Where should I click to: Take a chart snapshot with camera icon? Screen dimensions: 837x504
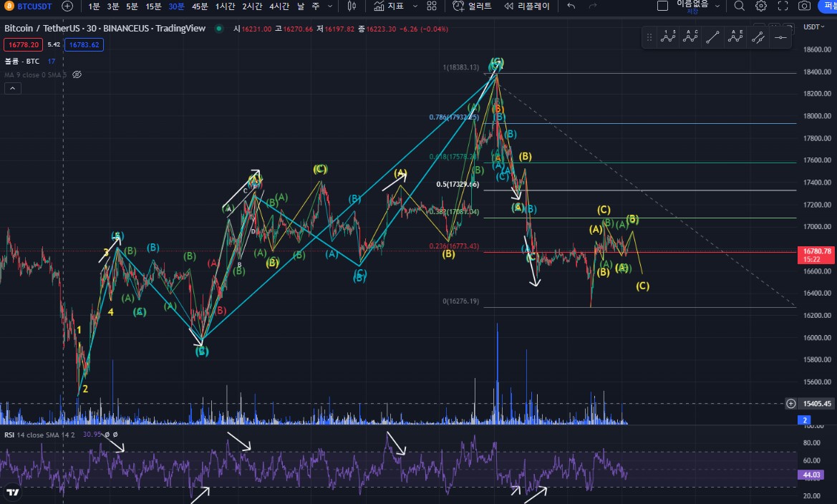pyautogui.click(x=805, y=6)
